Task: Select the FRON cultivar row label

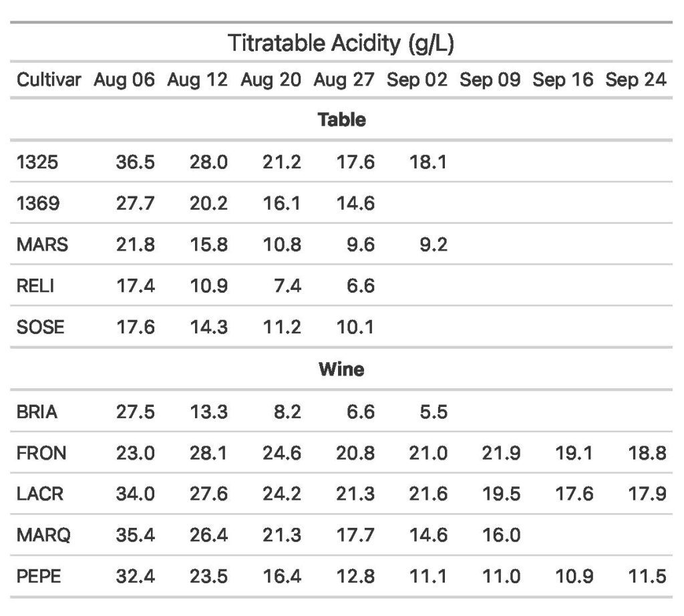Action: click(41, 454)
